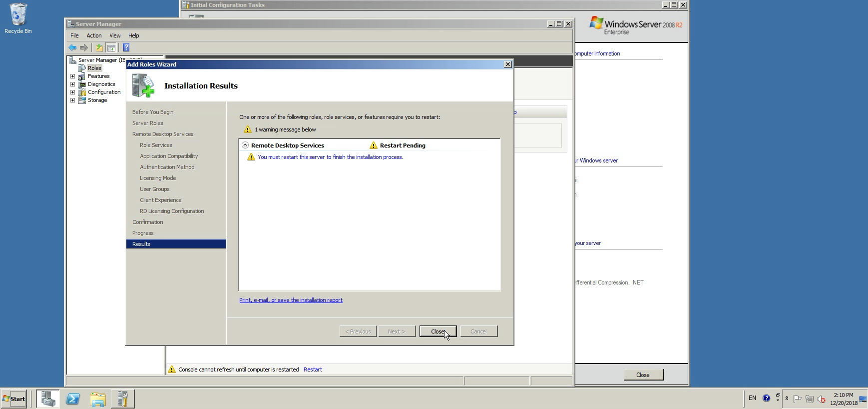This screenshot has height=409, width=868.
Task: Expand the Configuration tree node
Action: click(72, 92)
